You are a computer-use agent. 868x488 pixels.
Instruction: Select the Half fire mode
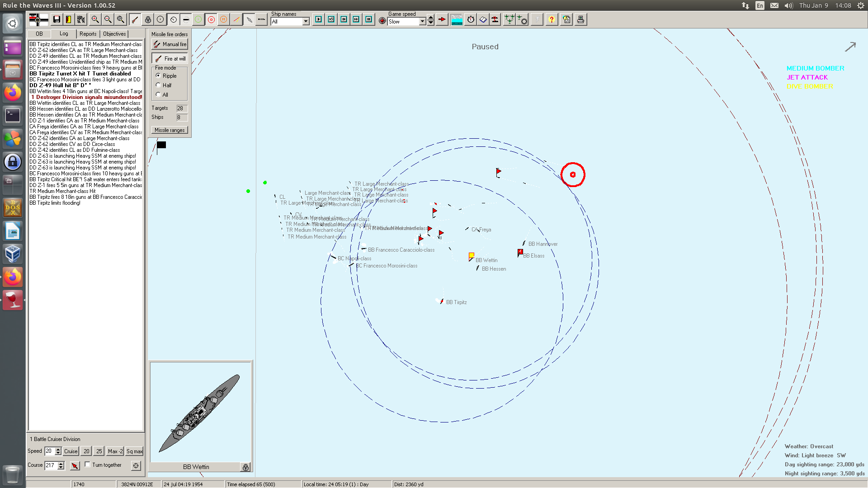(x=158, y=85)
